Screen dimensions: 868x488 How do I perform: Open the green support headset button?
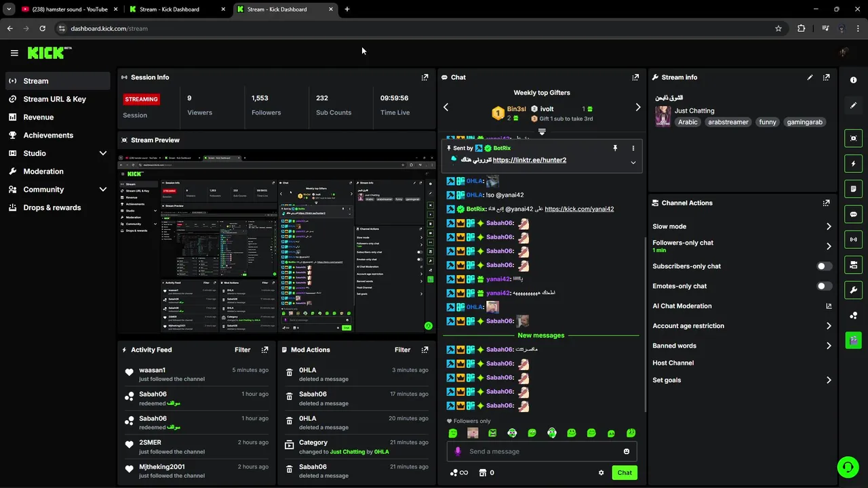[x=848, y=466]
